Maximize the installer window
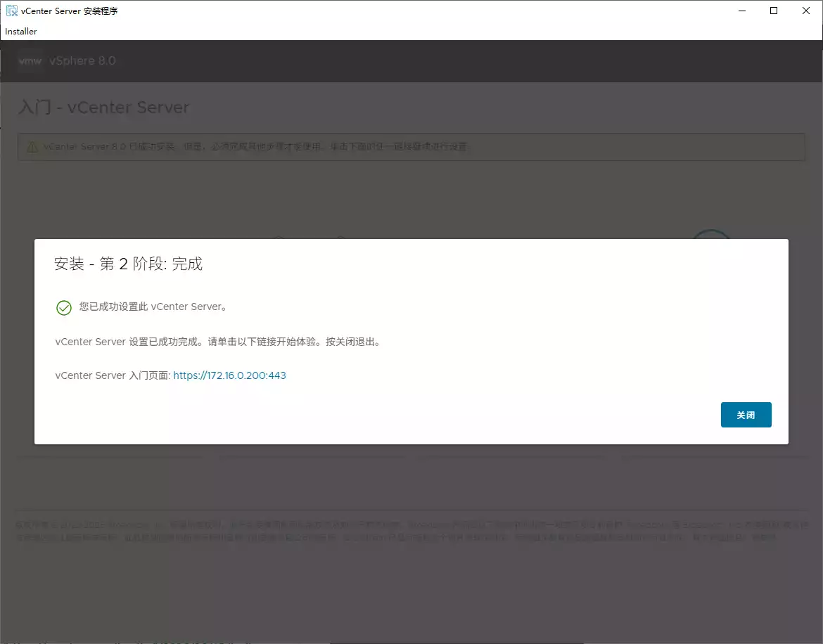This screenshot has height=644, width=823. click(x=774, y=11)
